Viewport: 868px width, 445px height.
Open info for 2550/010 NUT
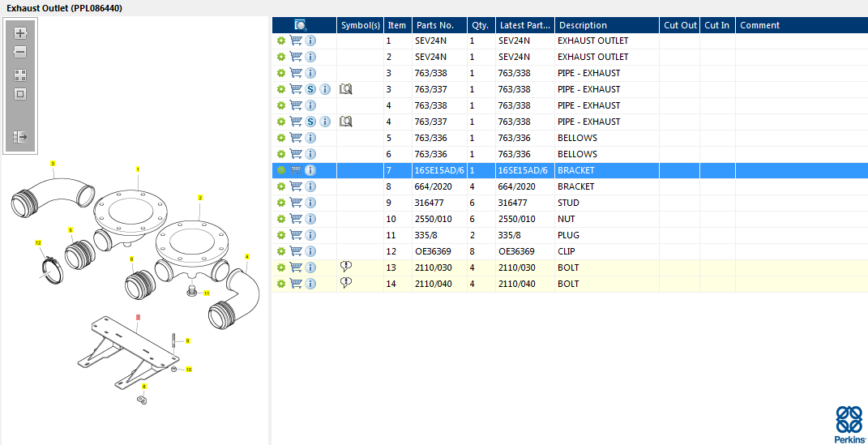coord(310,219)
